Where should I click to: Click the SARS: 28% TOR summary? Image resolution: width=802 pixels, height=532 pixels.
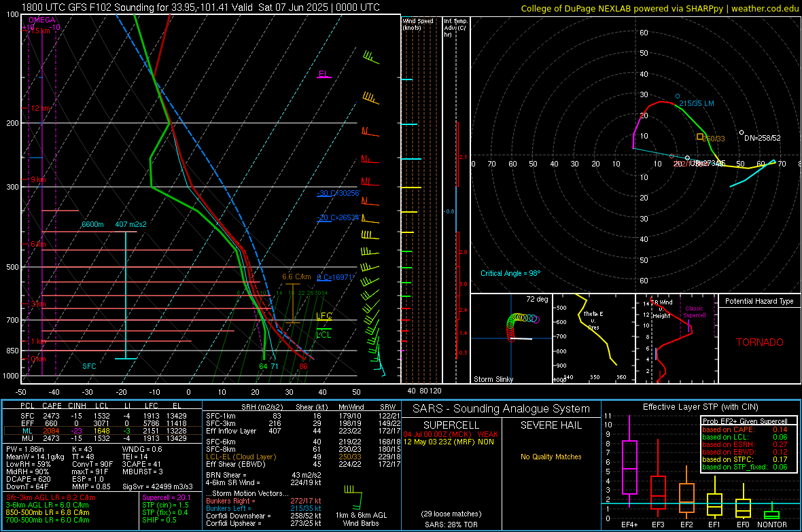pyautogui.click(x=451, y=525)
